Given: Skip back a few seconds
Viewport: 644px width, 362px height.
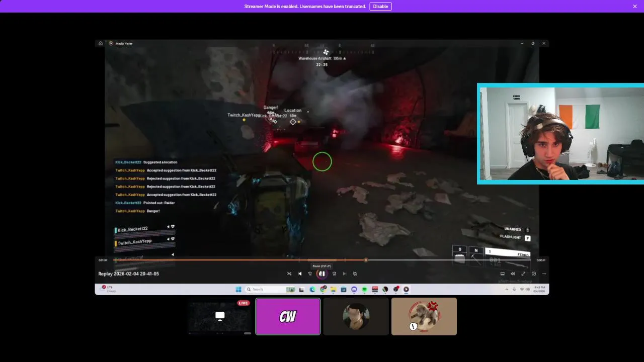Looking at the screenshot, I should [x=310, y=274].
